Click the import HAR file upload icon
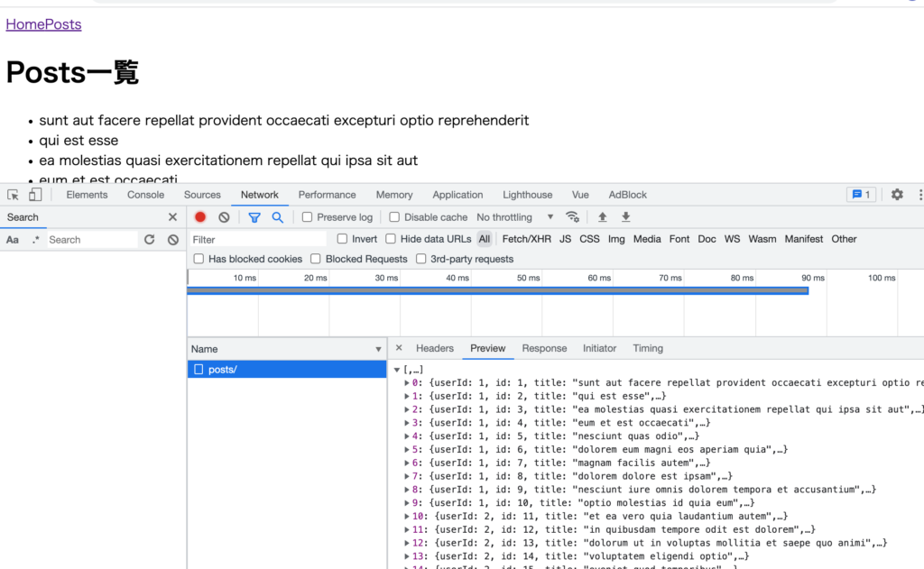This screenshot has width=924, height=569. point(603,217)
